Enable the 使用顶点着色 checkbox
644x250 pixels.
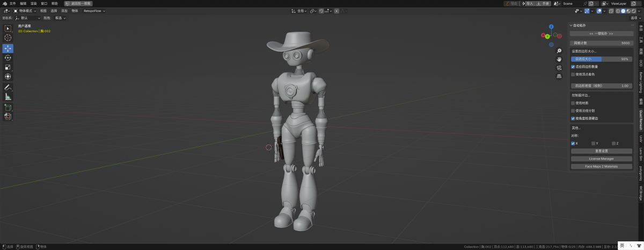coord(573,74)
